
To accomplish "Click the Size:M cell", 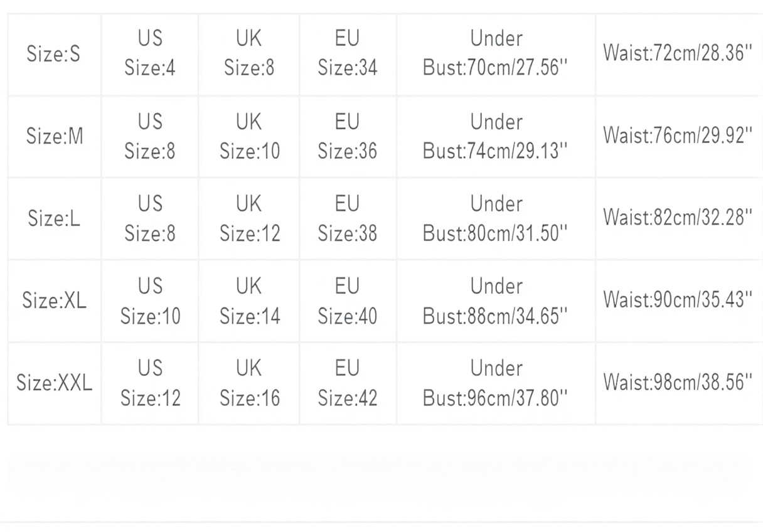I will click(54, 136).
